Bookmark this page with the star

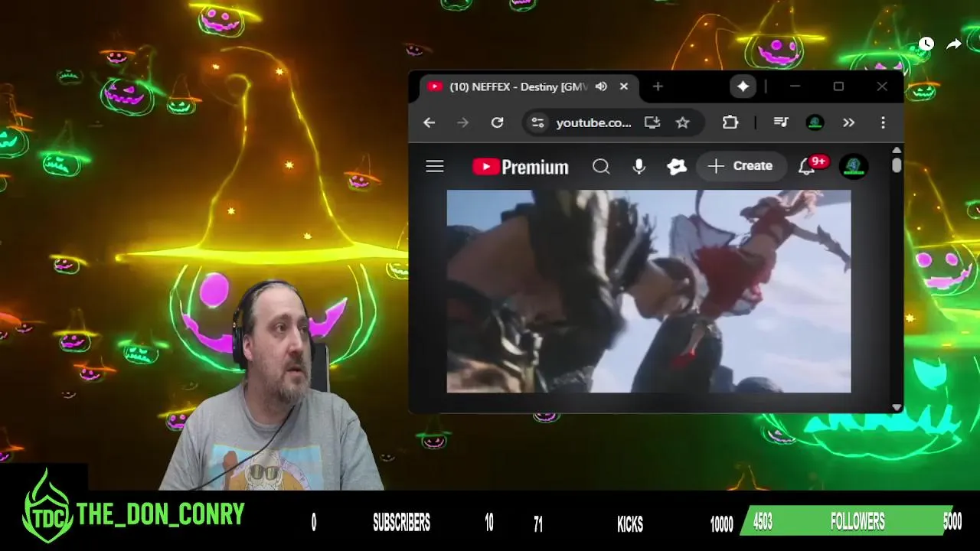click(682, 122)
